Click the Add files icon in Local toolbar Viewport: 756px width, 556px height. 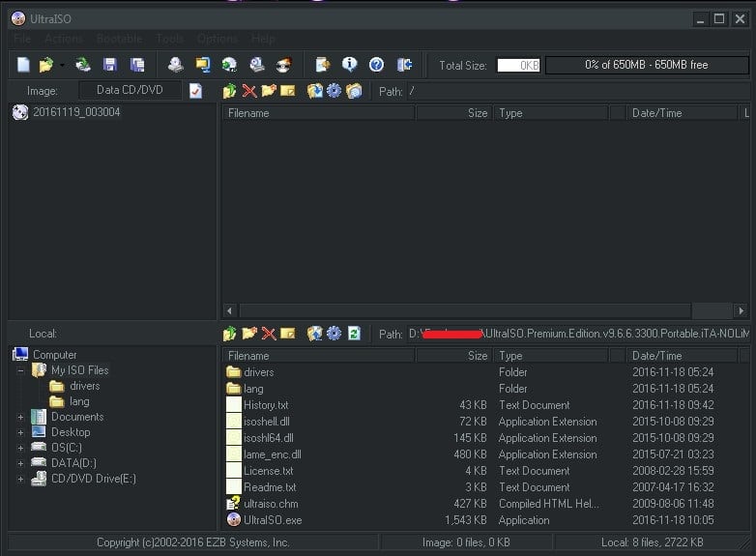(315, 334)
